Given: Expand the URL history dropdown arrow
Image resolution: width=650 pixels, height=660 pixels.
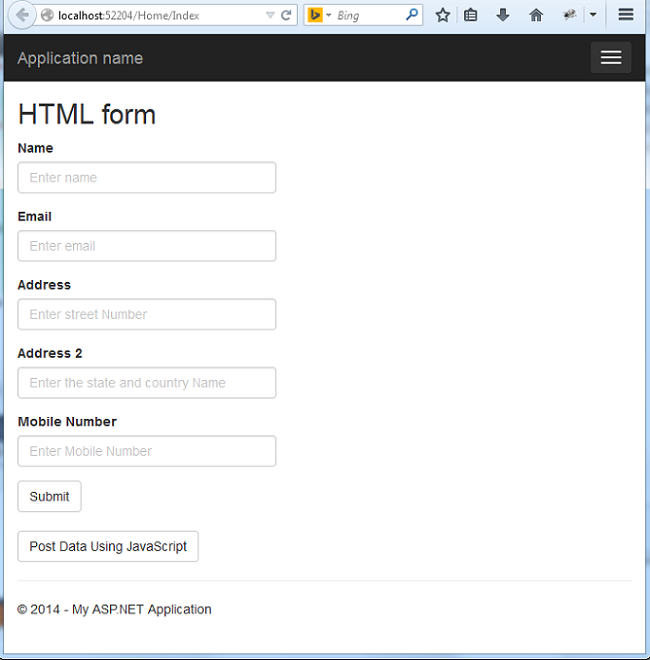Looking at the screenshot, I should (x=270, y=16).
